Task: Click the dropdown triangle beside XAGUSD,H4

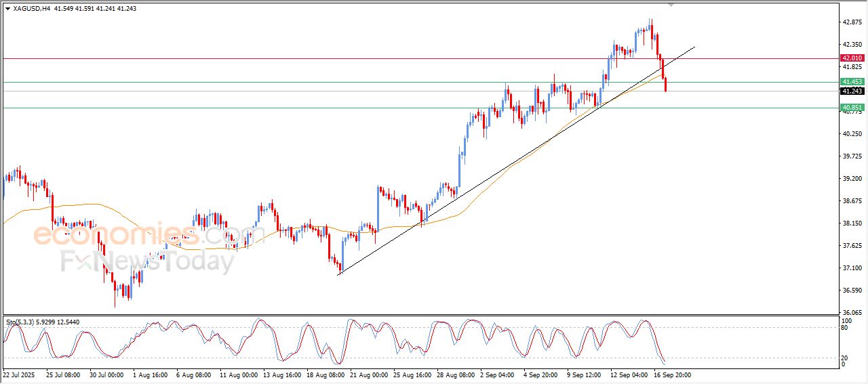Action: pos(7,9)
